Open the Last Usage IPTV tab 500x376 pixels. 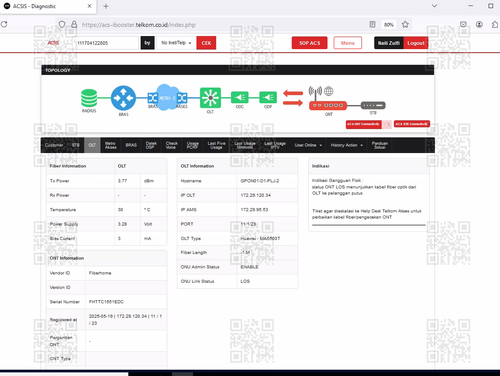pos(275,145)
